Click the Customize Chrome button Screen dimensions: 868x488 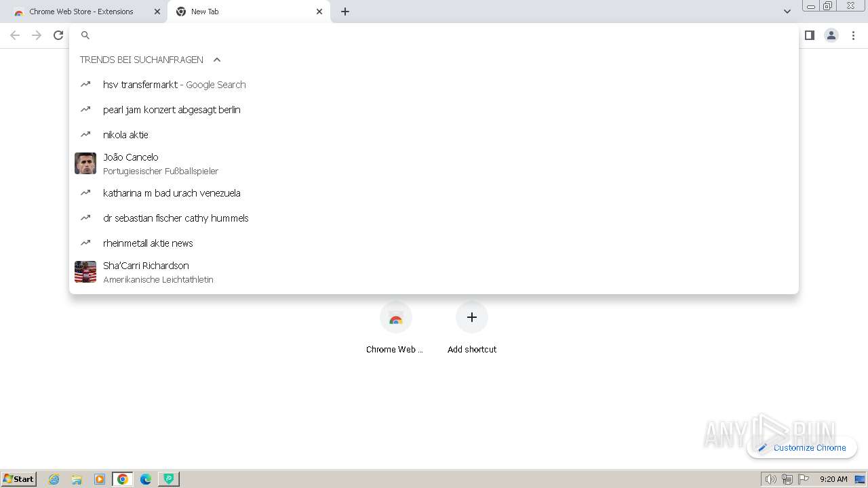coord(802,447)
